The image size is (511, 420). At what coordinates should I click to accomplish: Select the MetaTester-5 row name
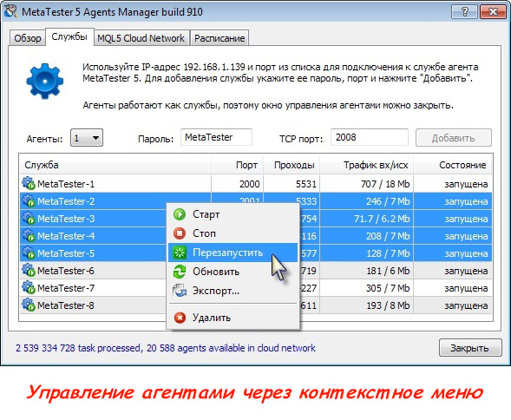(x=66, y=253)
